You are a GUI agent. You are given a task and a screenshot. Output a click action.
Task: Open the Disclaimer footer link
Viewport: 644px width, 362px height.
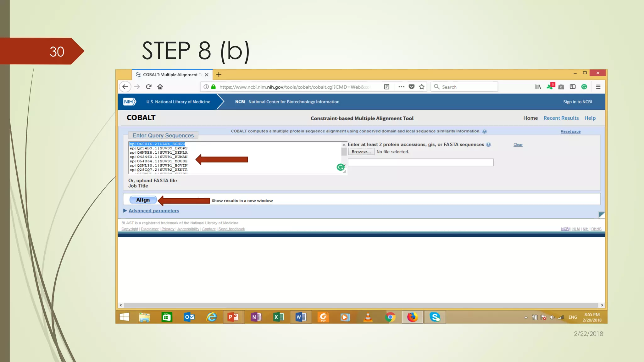(x=150, y=229)
